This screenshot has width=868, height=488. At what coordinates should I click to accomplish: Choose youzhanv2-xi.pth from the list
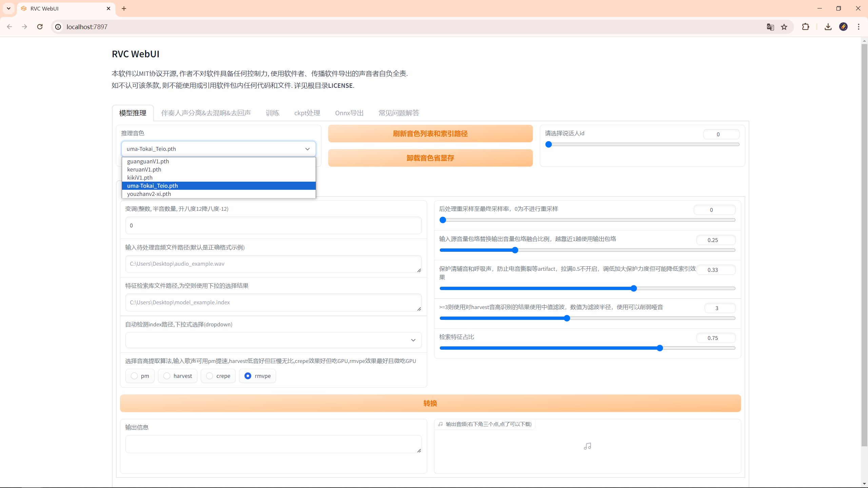click(149, 194)
